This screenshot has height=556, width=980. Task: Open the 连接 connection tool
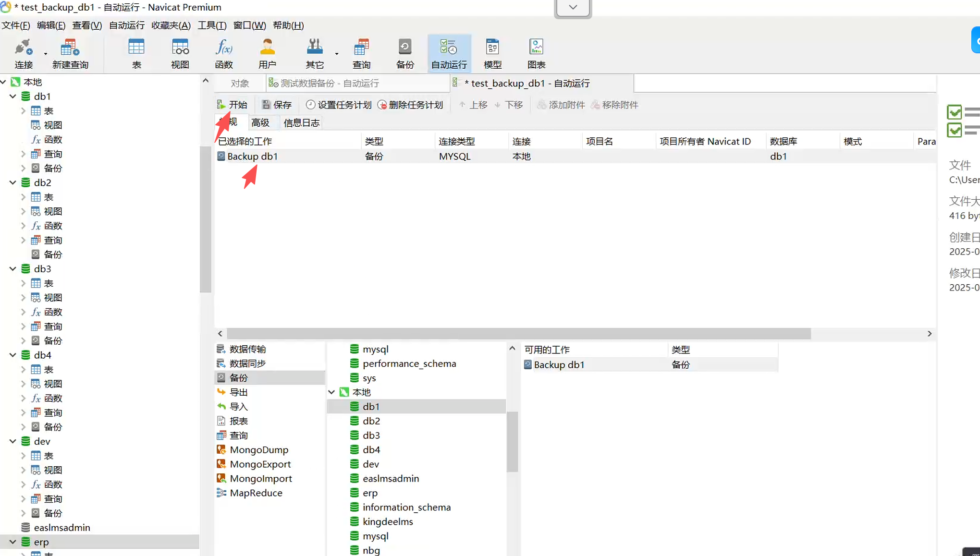point(24,54)
